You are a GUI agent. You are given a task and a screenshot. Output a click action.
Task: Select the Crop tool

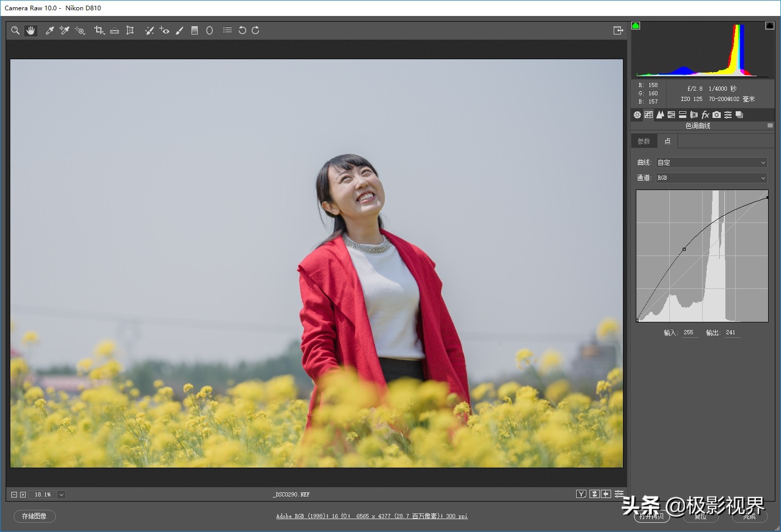point(99,30)
